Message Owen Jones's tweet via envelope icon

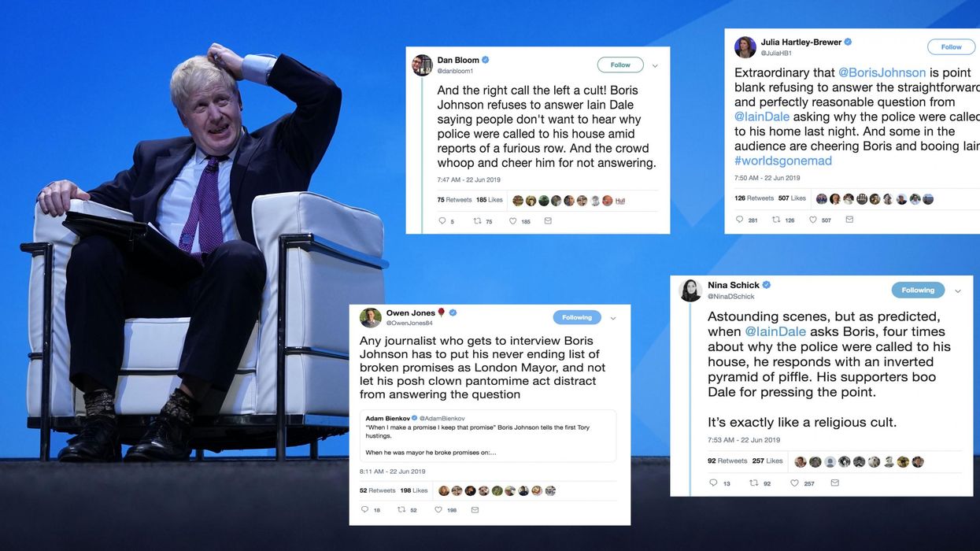[475, 509]
